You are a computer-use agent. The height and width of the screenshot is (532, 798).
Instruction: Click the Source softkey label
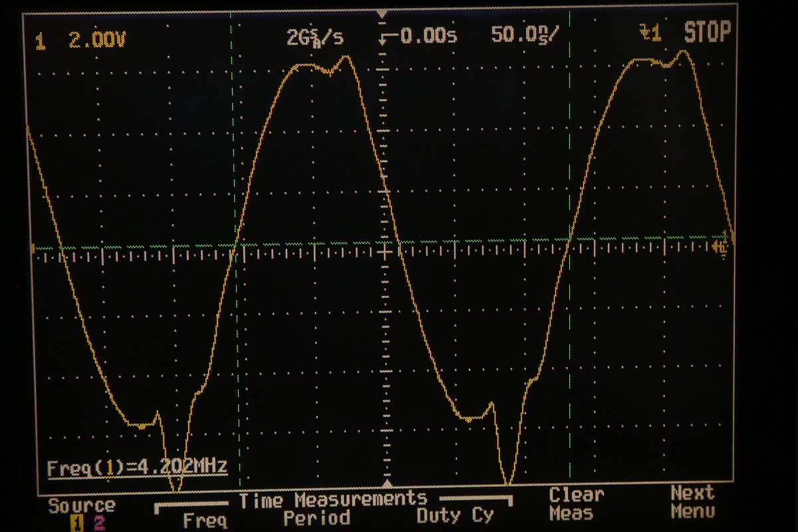(81, 506)
